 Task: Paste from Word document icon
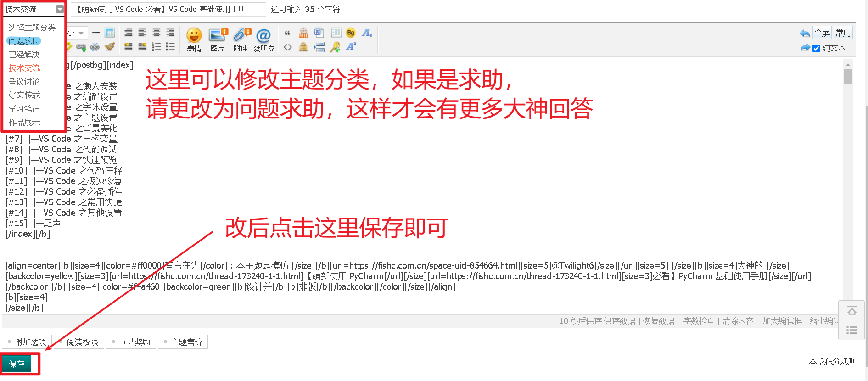(319, 33)
